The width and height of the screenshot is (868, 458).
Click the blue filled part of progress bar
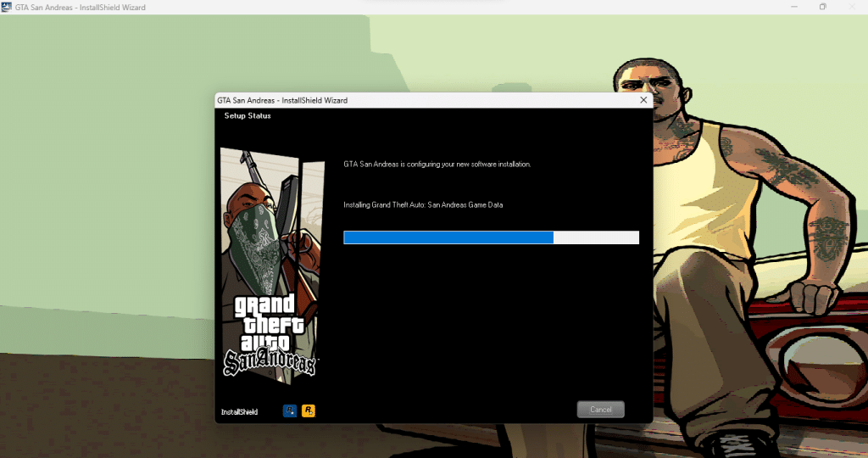pyautogui.click(x=448, y=237)
